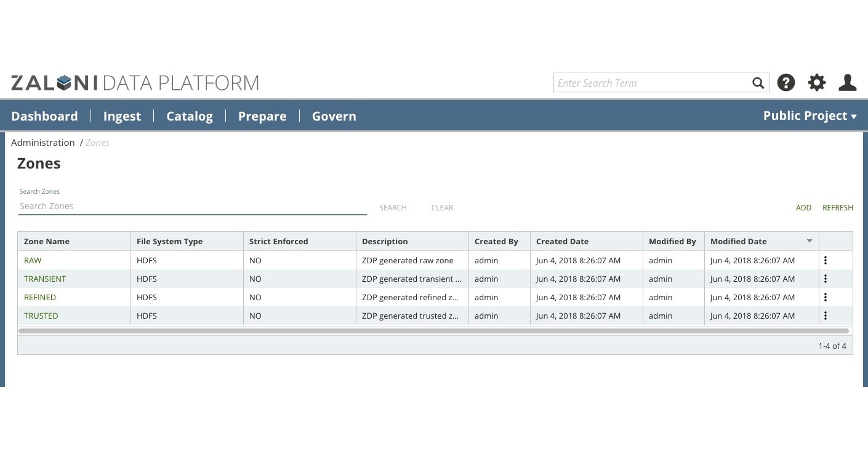Open the kebab menu for the RAW zone
Viewport: 868px width, 454px height.
pos(826,260)
